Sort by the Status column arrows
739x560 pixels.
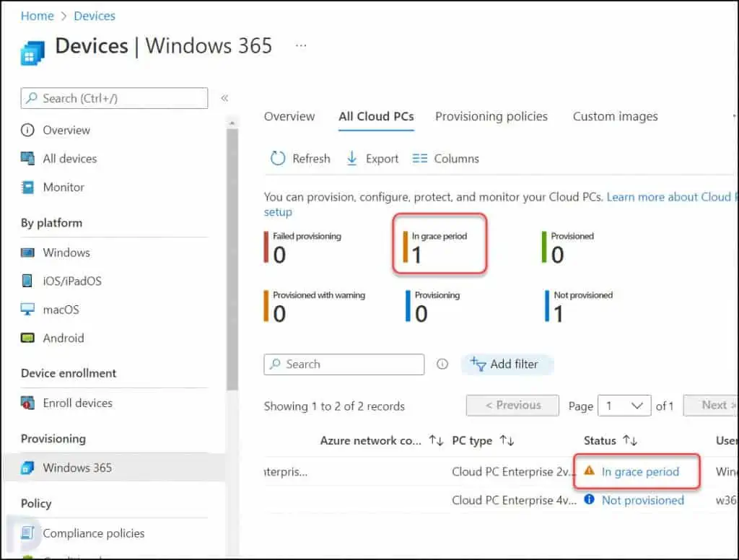point(629,440)
